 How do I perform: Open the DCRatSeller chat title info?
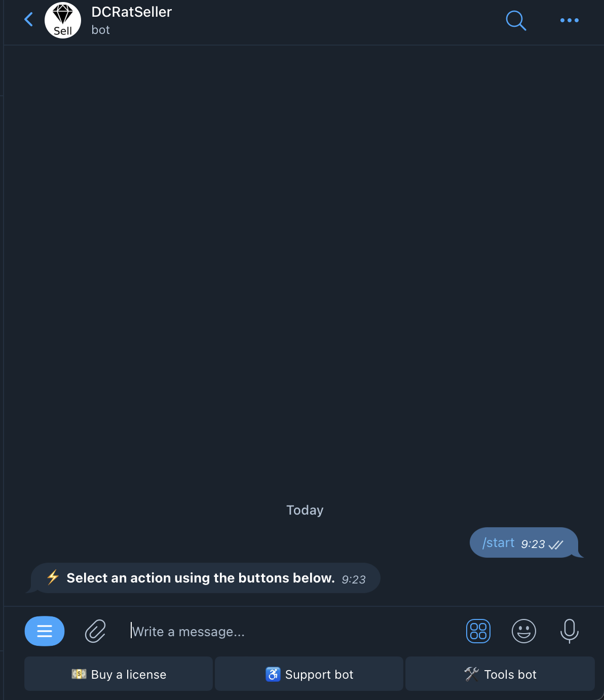(x=132, y=12)
